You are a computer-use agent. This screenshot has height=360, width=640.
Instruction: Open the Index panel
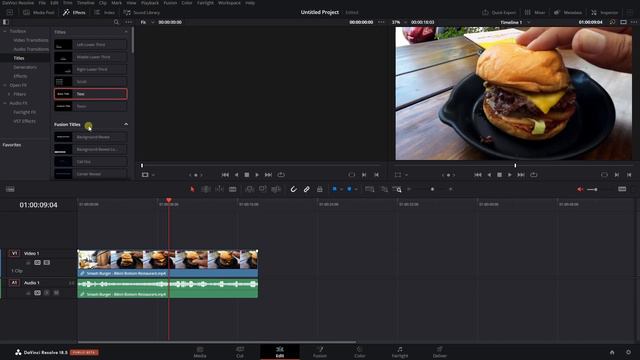(104, 13)
